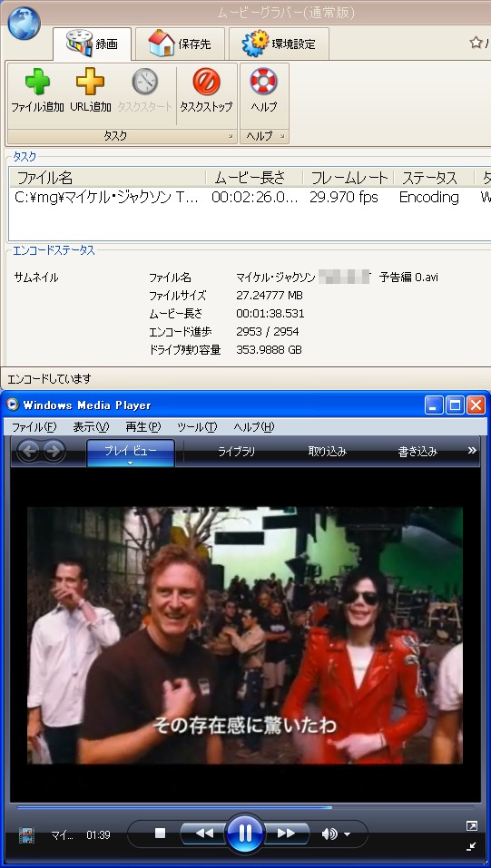Maximize the Windows Media Player window
Image resolution: width=491 pixels, height=868 pixels.
tap(455, 405)
